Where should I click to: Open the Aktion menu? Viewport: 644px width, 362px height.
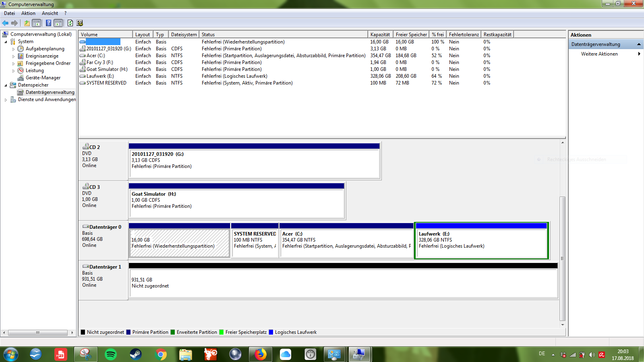pyautogui.click(x=28, y=13)
